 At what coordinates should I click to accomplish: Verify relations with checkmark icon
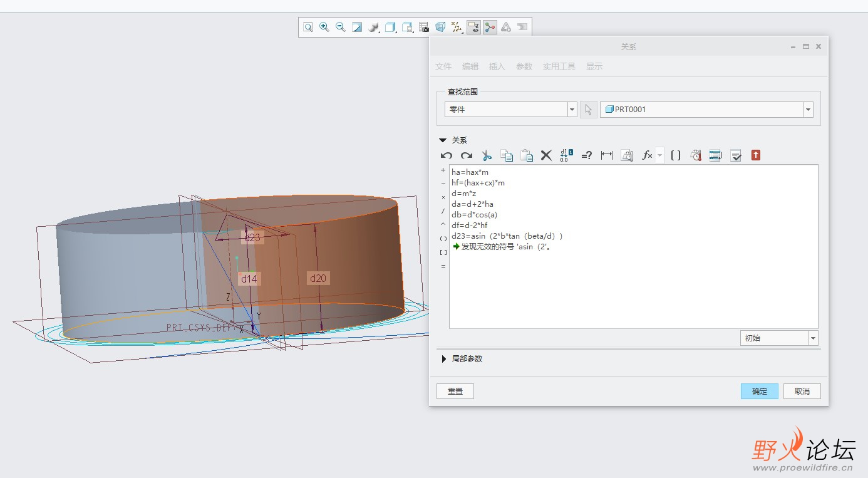736,155
